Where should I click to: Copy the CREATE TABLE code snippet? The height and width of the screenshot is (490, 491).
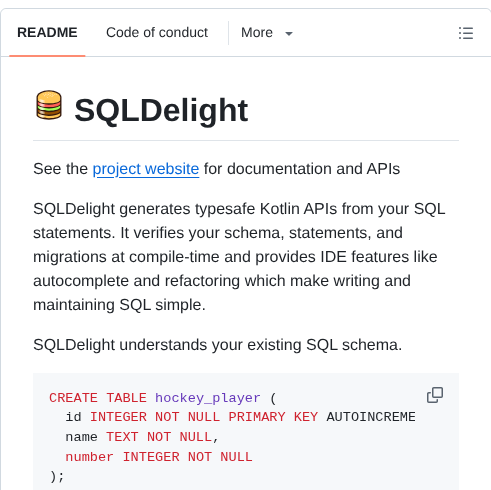pyautogui.click(x=435, y=395)
